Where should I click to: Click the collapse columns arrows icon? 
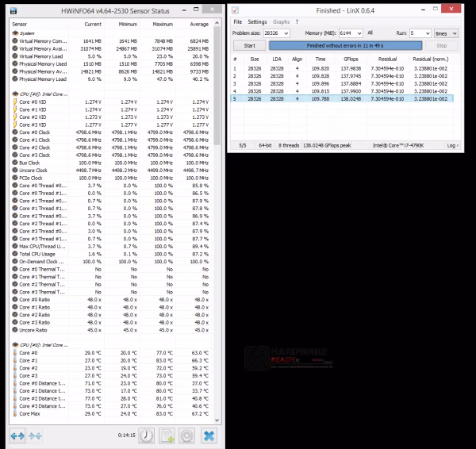click(x=35, y=436)
